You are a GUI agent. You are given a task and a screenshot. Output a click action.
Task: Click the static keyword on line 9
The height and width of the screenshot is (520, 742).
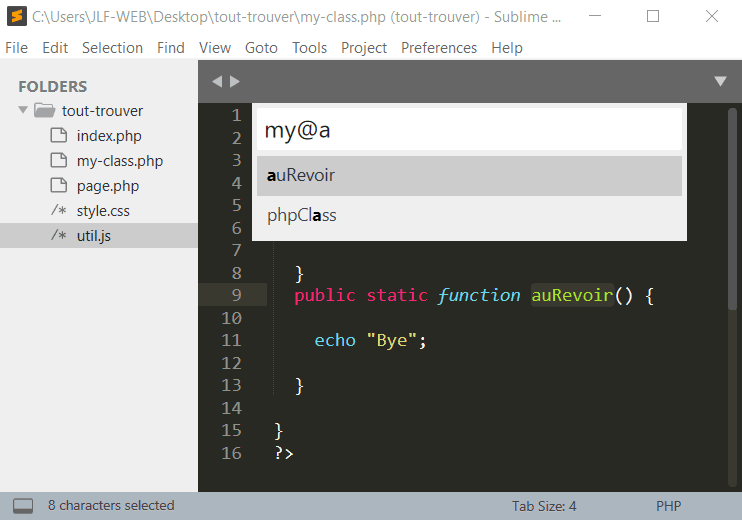(x=397, y=295)
